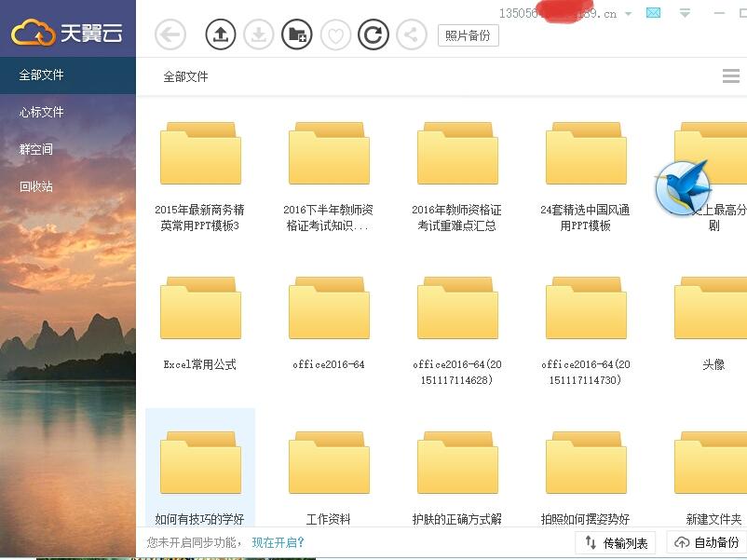747x560 pixels.
Task: Upload a file using the upload icon
Action: pyautogui.click(x=221, y=34)
